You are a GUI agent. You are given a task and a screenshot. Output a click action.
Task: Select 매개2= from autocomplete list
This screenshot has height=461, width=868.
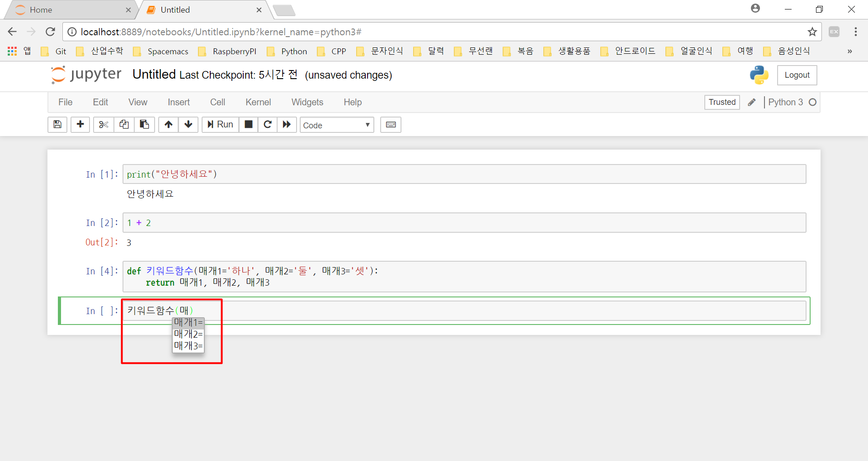click(x=188, y=334)
